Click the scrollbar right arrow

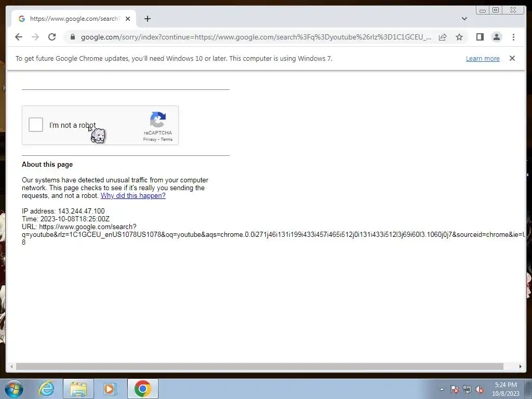click(x=521, y=366)
